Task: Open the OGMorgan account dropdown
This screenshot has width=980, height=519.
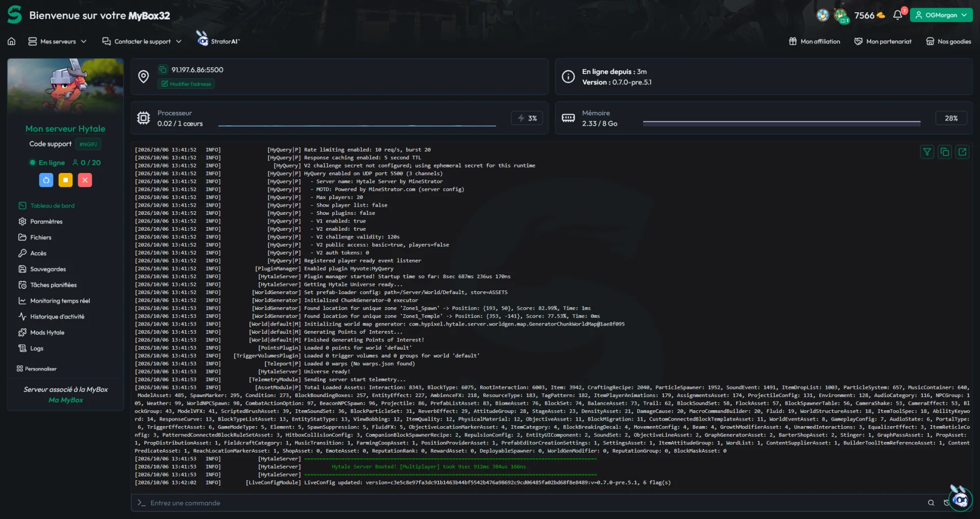Action: [x=941, y=15]
